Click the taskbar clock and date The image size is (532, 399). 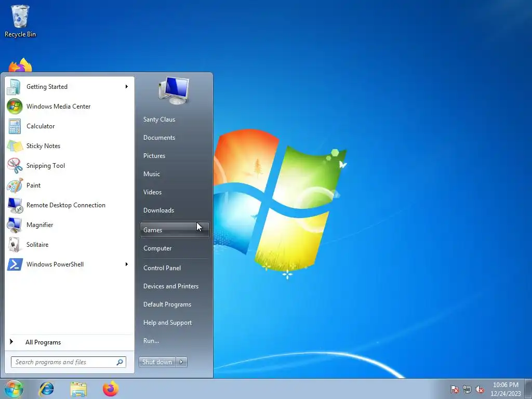click(506, 389)
